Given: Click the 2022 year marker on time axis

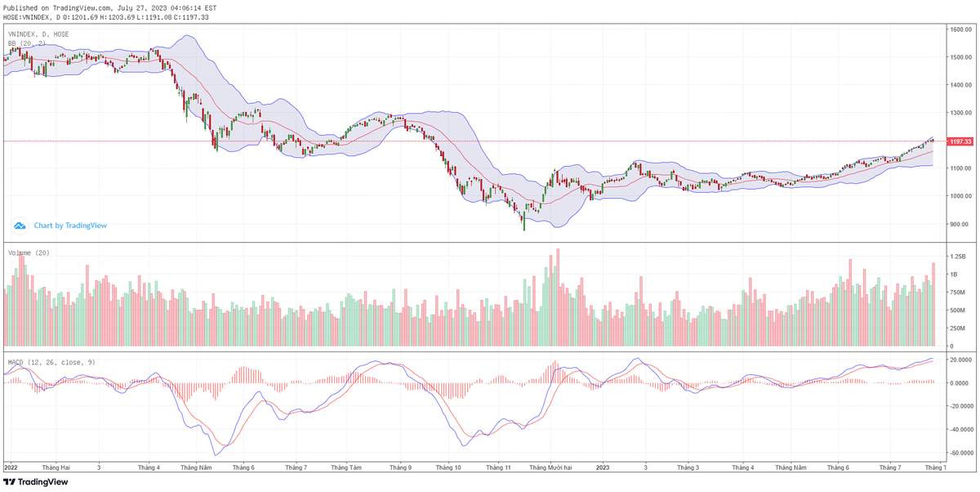Looking at the screenshot, I should click(x=11, y=467).
